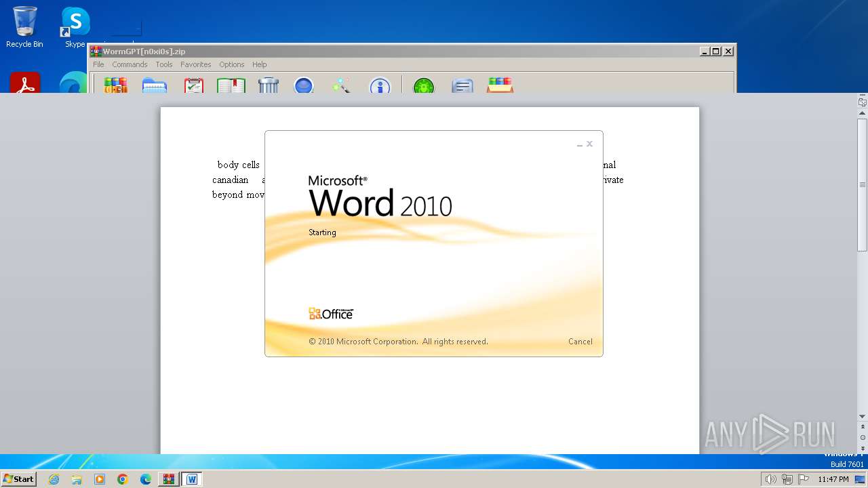The height and width of the screenshot is (488, 868).
Task: Click the Wizard wand icon in WinRAR
Action: point(341,85)
